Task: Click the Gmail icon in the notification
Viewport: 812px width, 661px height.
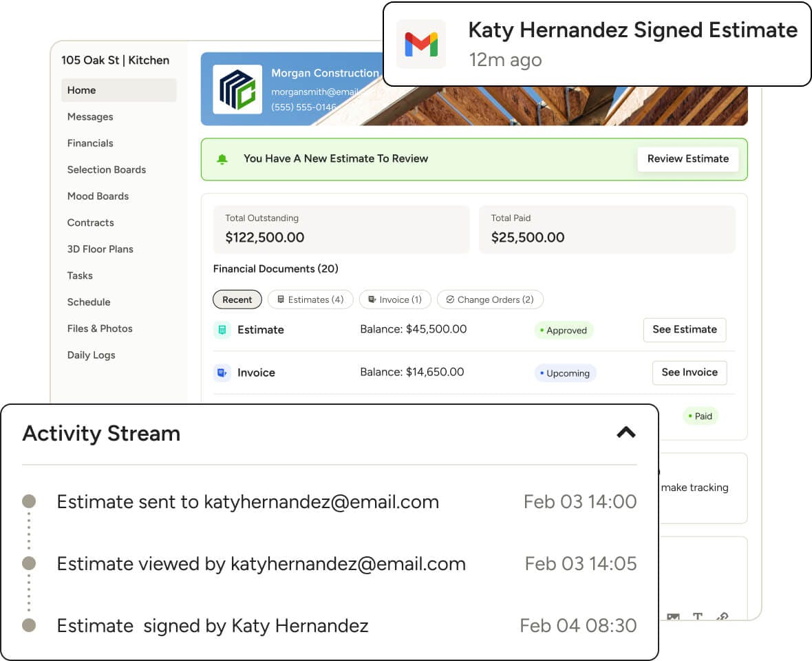Action: pos(421,44)
